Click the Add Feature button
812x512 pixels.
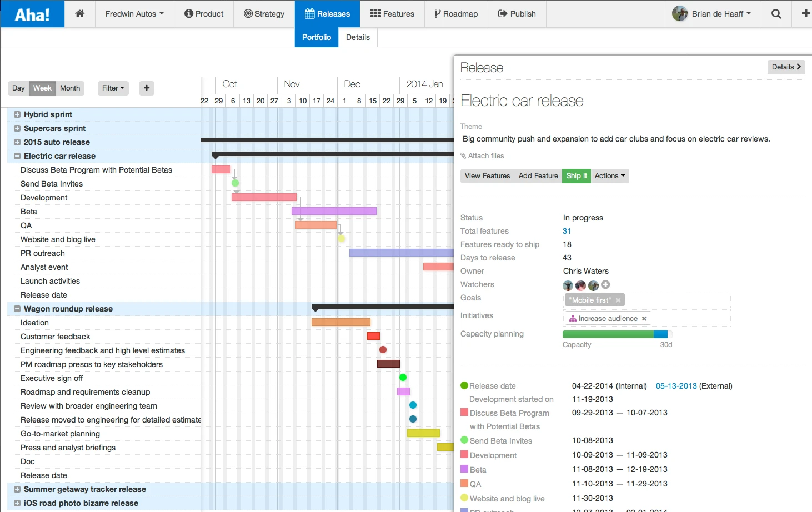click(x=538, y=176)
